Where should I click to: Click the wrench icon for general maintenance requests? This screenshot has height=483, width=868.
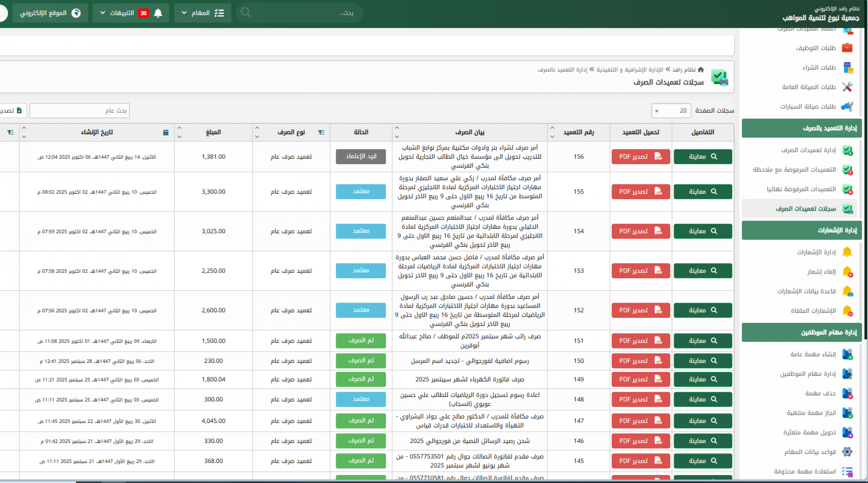[x=847, y=87]
